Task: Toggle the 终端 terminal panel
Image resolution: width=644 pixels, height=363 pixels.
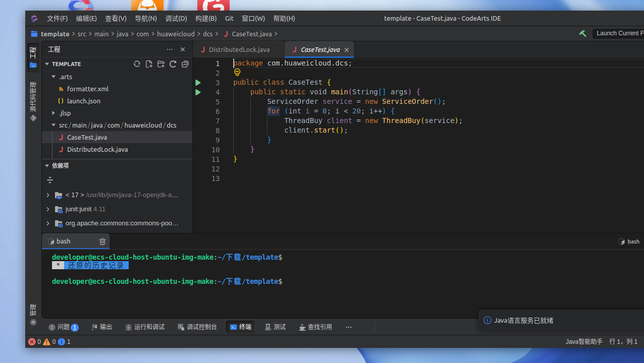Action: [240, 327]
